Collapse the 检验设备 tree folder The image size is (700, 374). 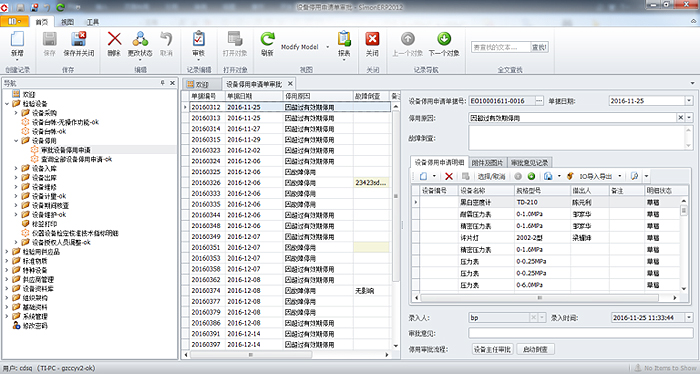tap(7, 104)
